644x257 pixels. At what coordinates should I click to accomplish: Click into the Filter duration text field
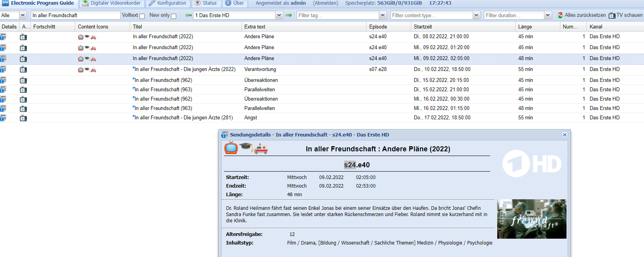[x=514, y=15]
